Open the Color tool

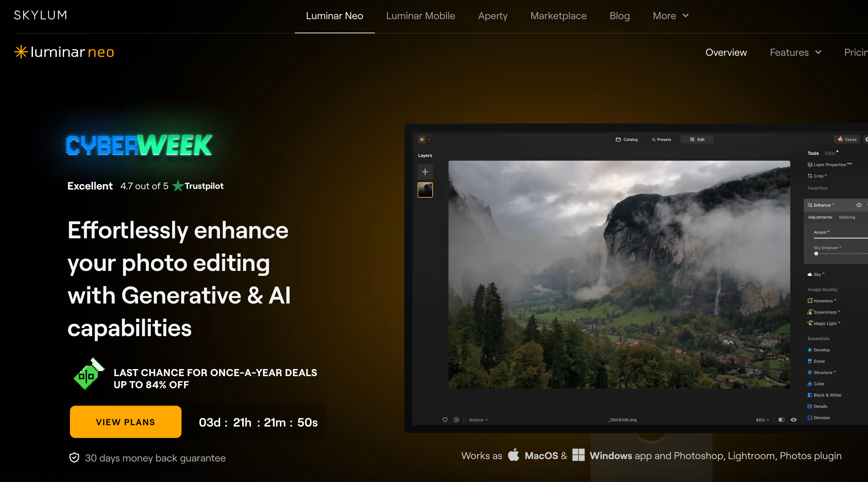pos(816,384)
